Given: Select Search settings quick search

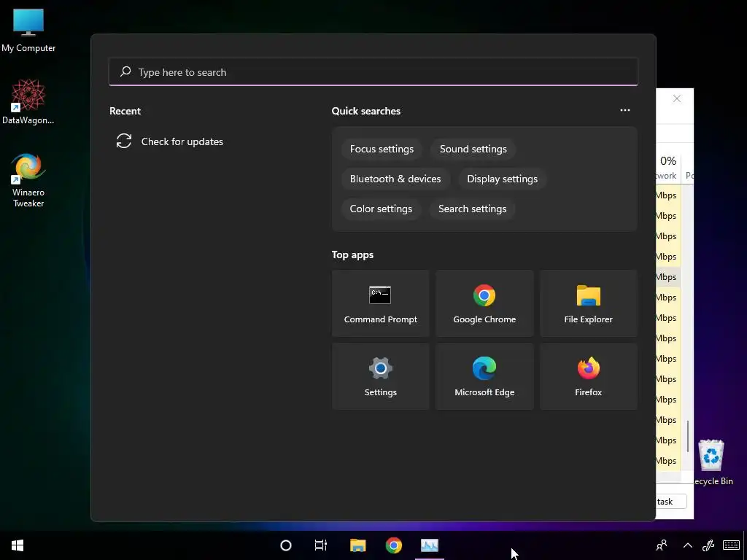Looking at the screenshot, I should (472, 209).
